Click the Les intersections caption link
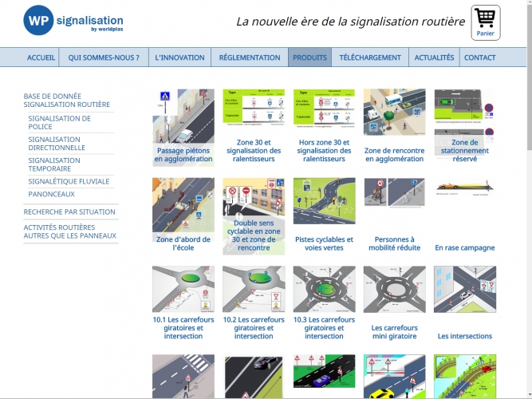This screenshot has height=399, width=532. tap(465, 336)
